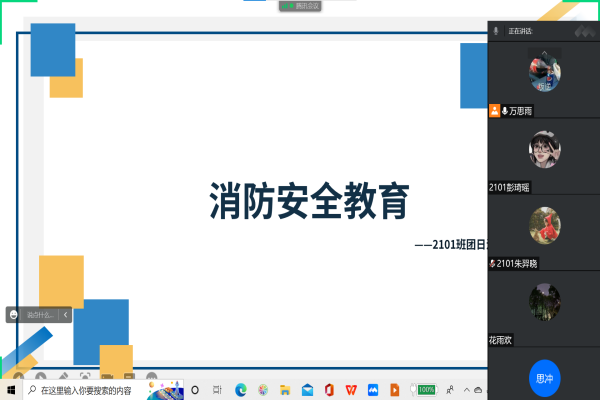Launch the Mail app from the taskbar

(307, 389)
